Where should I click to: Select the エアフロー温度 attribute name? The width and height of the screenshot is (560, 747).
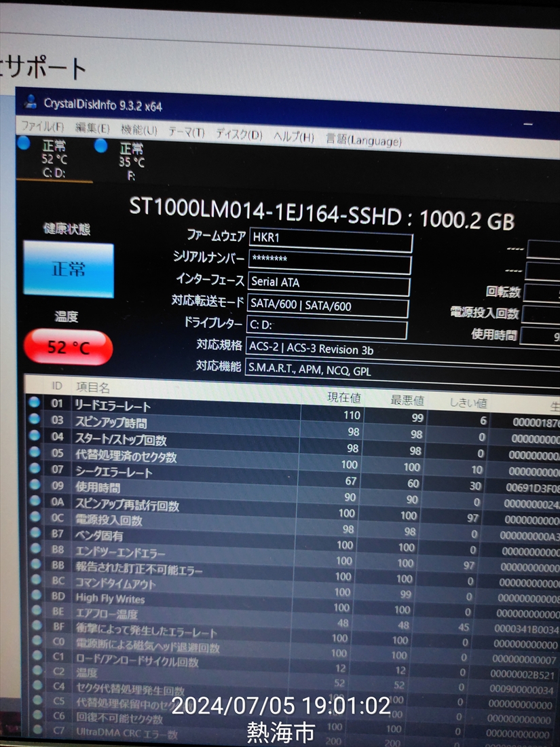(x=107, y=614)
